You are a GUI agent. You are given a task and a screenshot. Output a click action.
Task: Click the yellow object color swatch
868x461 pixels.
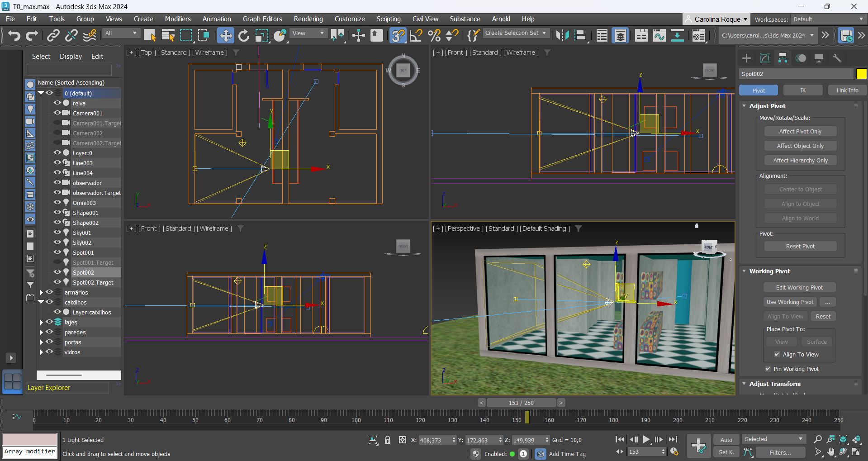coord(861,74)
